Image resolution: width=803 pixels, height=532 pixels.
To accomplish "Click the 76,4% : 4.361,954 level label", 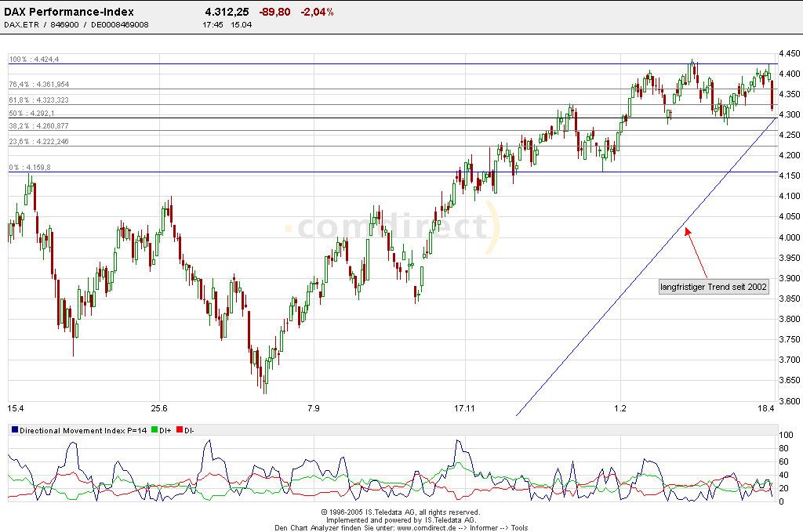I will pyautogui.click(x=39, y=85).
